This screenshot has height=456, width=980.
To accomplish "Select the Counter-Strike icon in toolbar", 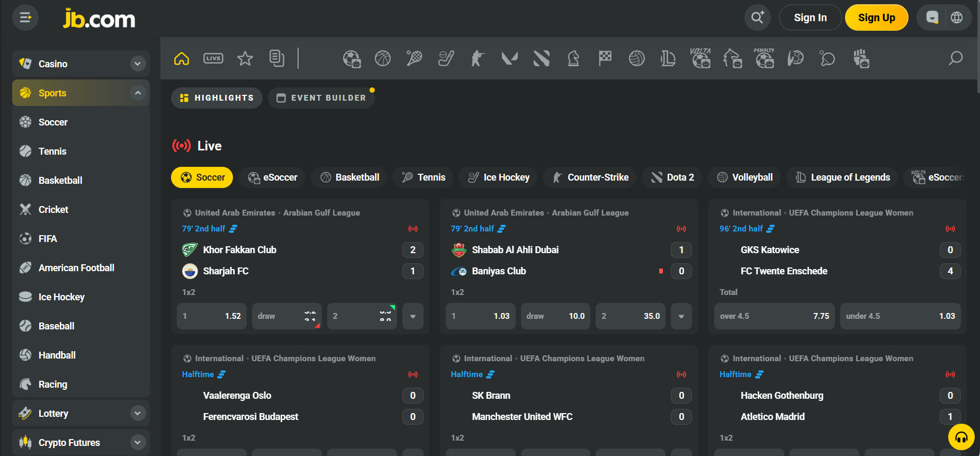I will (x=478, y=58).
